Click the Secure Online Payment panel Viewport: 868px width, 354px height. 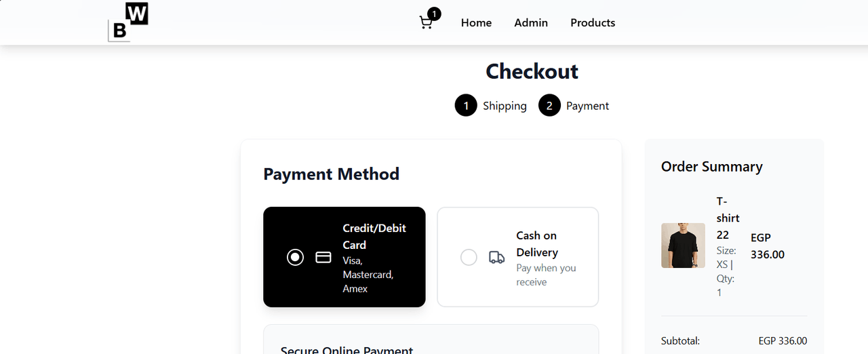tap(431, 342)
